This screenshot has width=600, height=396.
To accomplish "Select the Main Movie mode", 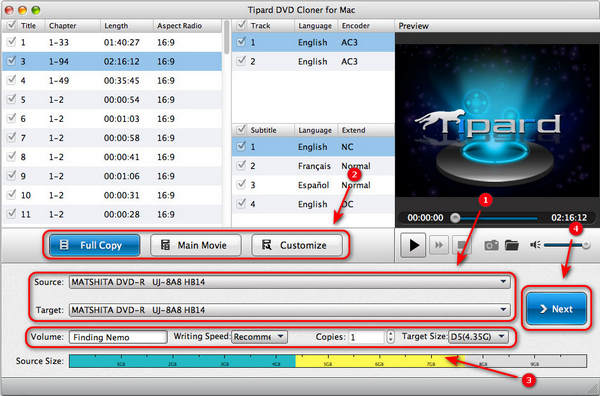I will click(196, 245).
